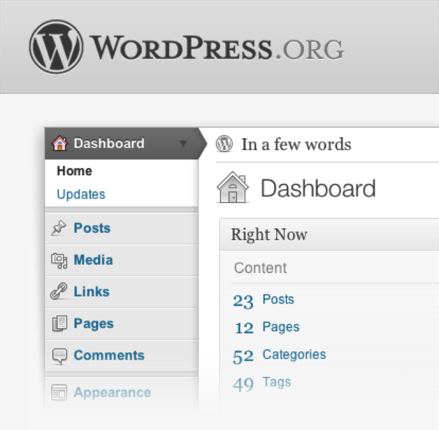This screenshot has width=439, height=430.
Task: Click the Comments speech bubble icon
Action: pyautogui.click(x=60, y=356)
